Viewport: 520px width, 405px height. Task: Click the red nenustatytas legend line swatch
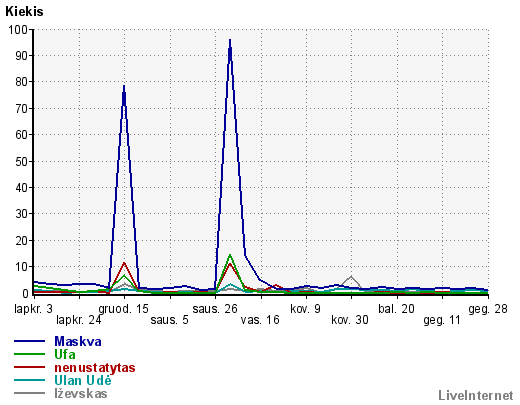coord(29,367)
